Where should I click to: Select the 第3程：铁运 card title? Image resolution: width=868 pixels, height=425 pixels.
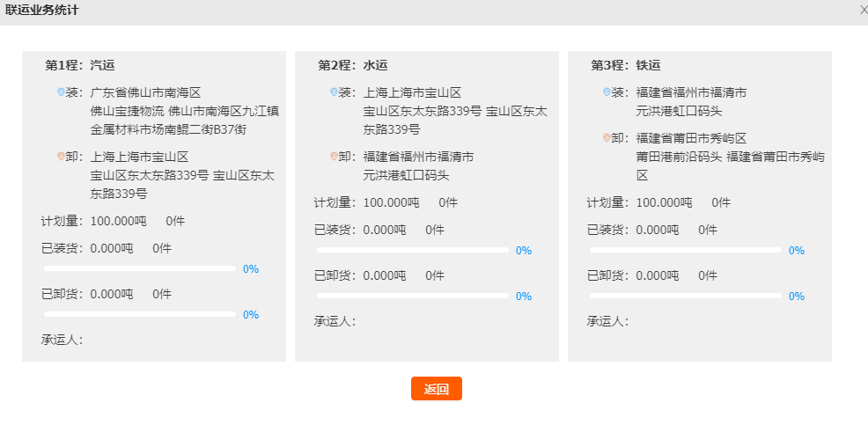(626, 65)
